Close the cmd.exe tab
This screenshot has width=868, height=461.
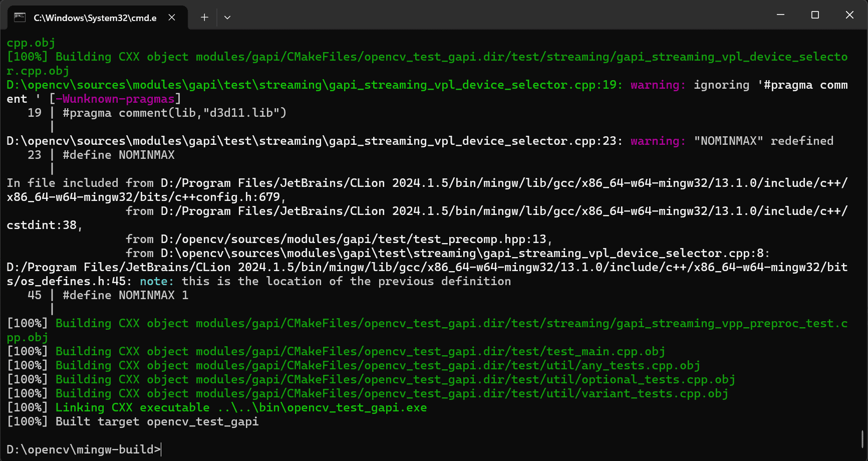(x=172, y=18)
